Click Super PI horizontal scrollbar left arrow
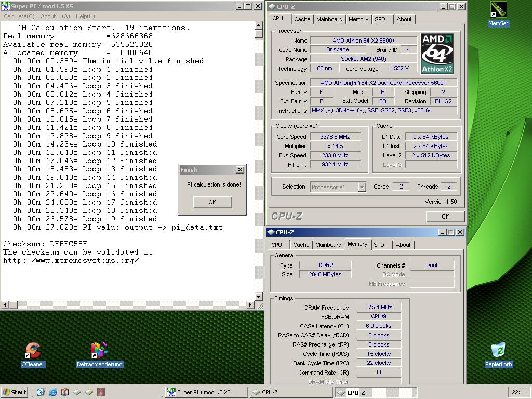 tap(5, 304)
